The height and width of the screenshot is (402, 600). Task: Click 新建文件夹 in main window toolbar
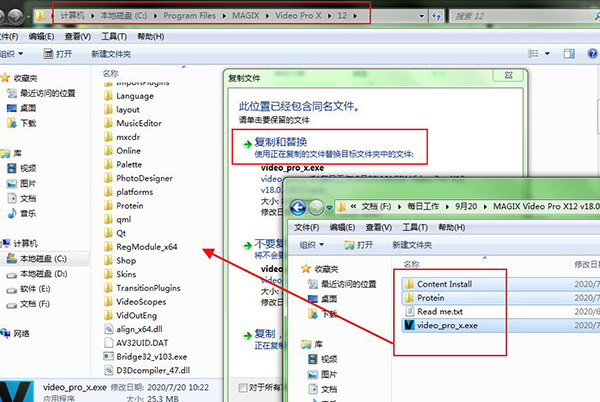pos(111,54)
